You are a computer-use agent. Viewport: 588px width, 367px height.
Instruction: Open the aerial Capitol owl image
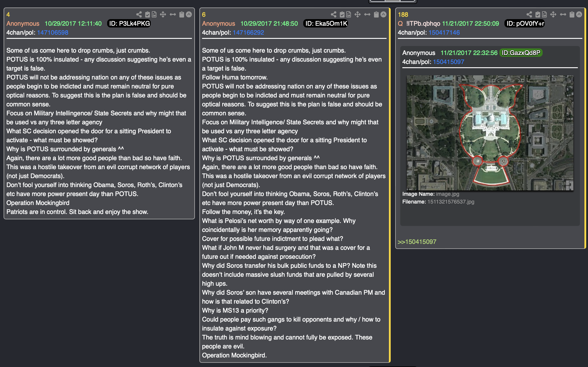pos(490,133)
